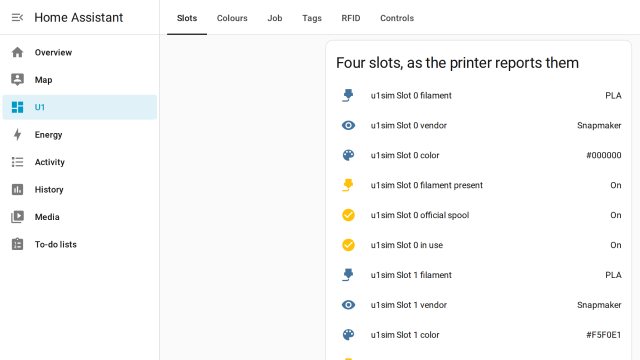Open the Tags tab

(312, 18)
